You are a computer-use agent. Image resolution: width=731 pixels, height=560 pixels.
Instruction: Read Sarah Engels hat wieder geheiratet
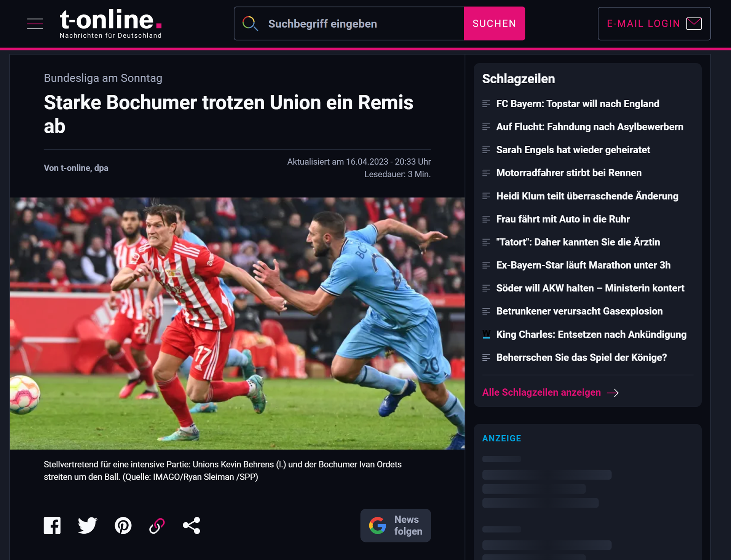[x=573, y=150]
